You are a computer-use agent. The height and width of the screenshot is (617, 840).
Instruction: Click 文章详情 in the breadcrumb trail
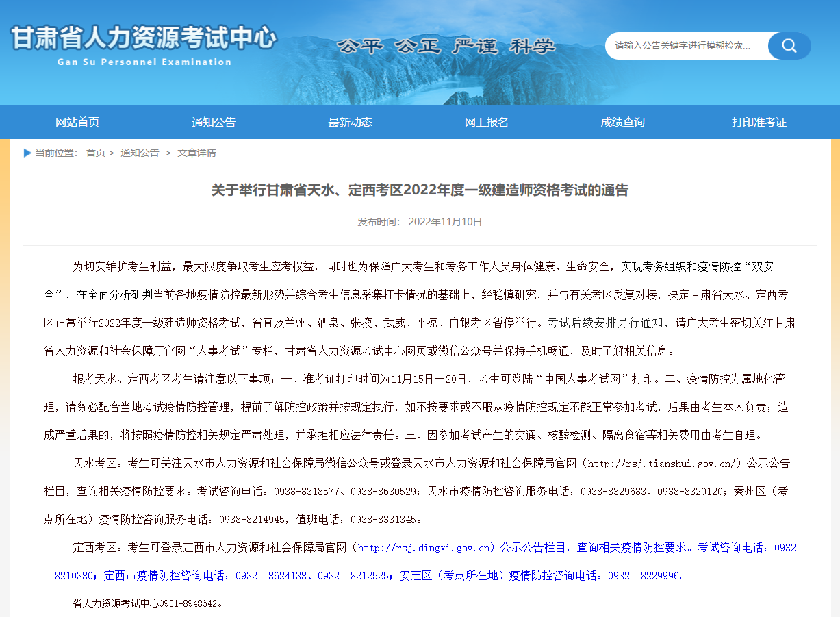coord(196,153)
